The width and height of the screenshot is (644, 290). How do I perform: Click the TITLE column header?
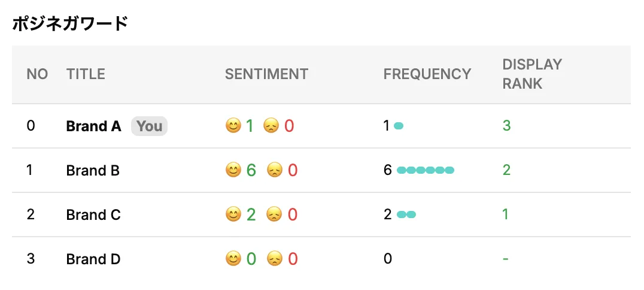point(86,74)
